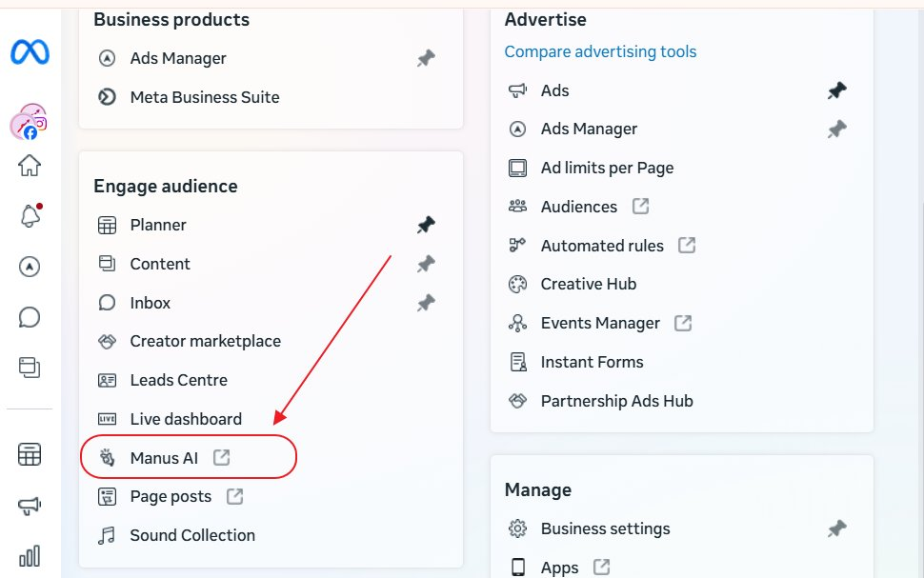Screen dimensions: 924x578
Task: Pin Content to the sidebar
Action: [426, 264]
